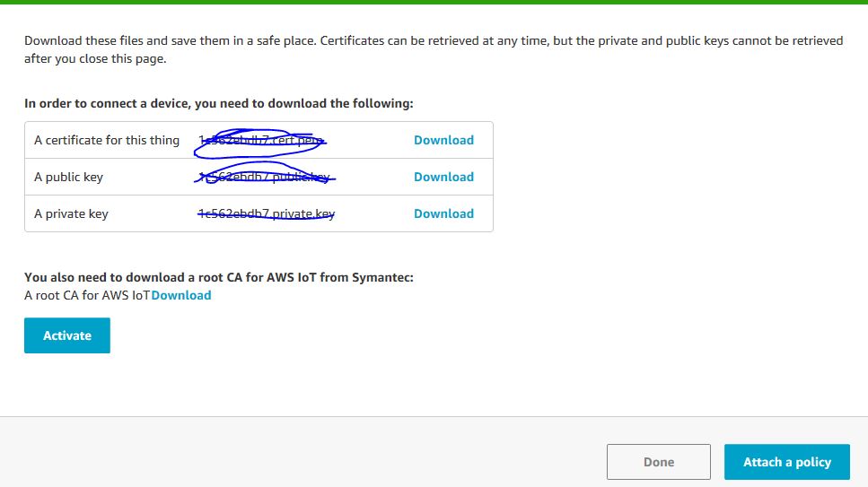Click the empty gray footer bar left of Done
Image resolution: width=868 pixels, height=487 pixels.
[303, 452]
